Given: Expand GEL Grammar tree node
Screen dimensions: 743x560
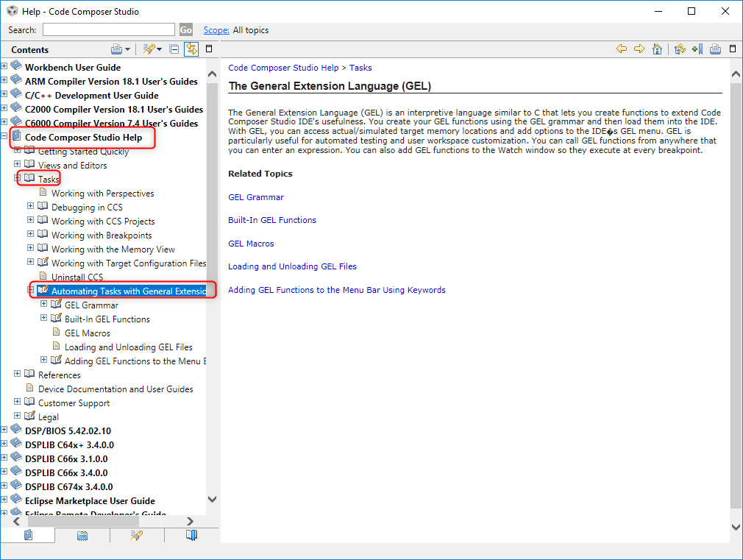Looking at the screenshot, I should click(x=43, y=303).
